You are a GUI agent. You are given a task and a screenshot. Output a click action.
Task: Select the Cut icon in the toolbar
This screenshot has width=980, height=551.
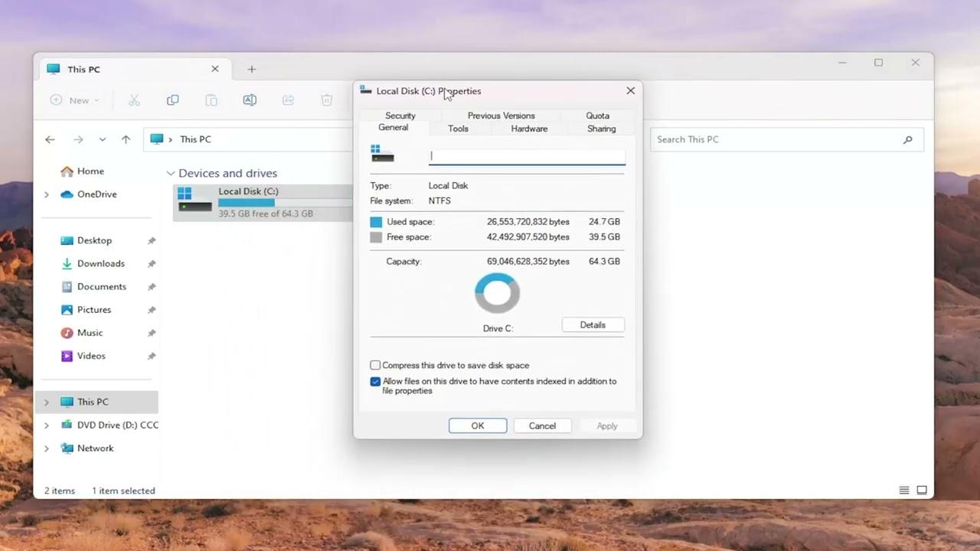(x=134, y=100)
